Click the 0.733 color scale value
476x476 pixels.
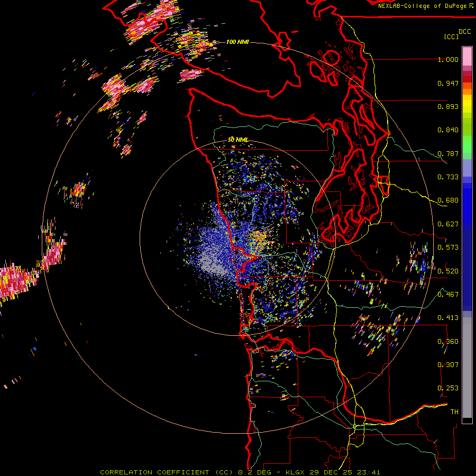pyautogui.click(x=448, y=177)
